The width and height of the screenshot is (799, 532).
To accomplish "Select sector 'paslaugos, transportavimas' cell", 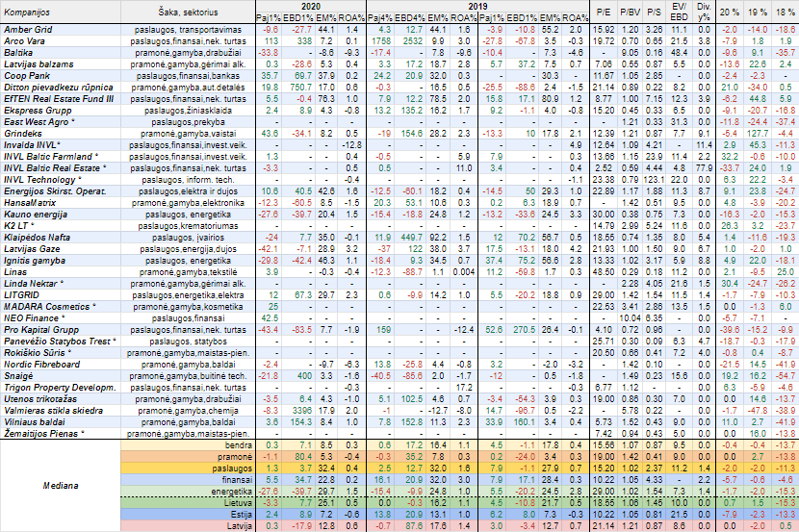I will coord(188,30).
